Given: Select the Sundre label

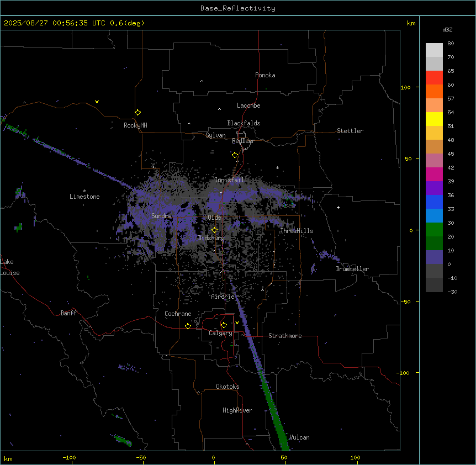Looking at the screenshot, I should (161, 216).
